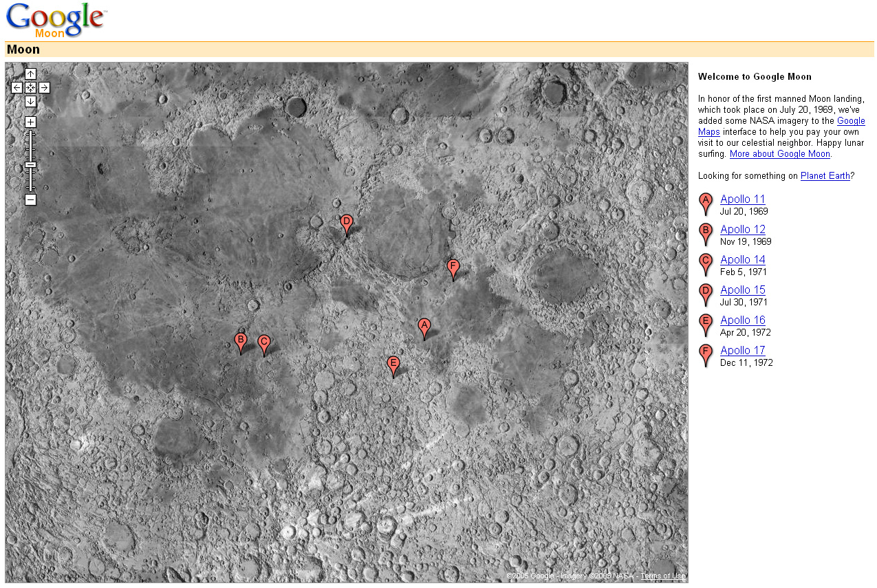The height and width of the screenshot is (588, 877).
Task: Select map marker B on the map
Action: point(240,341)
